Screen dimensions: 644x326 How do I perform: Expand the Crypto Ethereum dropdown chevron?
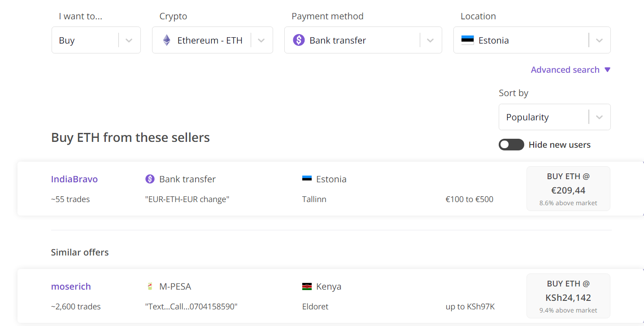[x=261, y=40]
